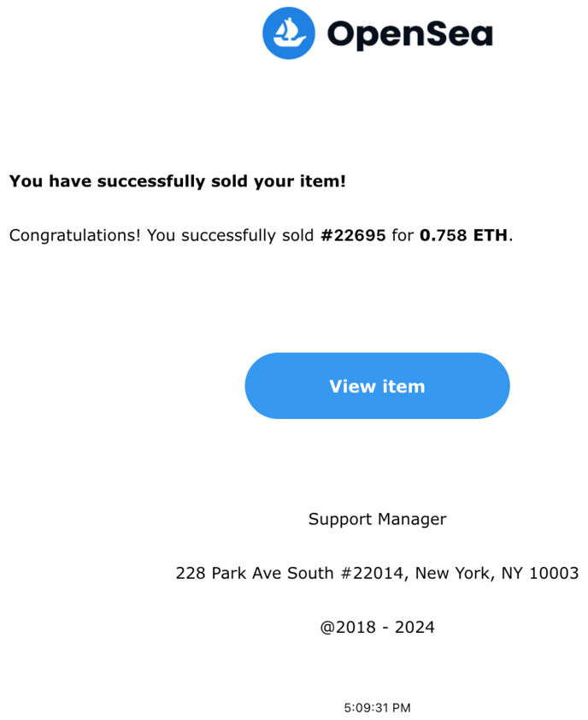588x720 pixels.
Task: Click the bold 0.758 ETH sale amount
Action: (x=463, y=235)
